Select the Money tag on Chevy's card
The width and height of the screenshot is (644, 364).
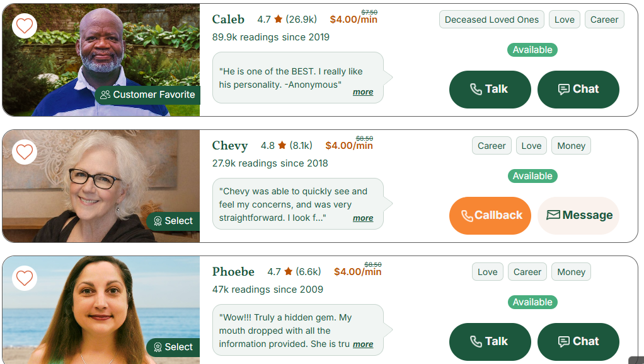click(571, 146)
